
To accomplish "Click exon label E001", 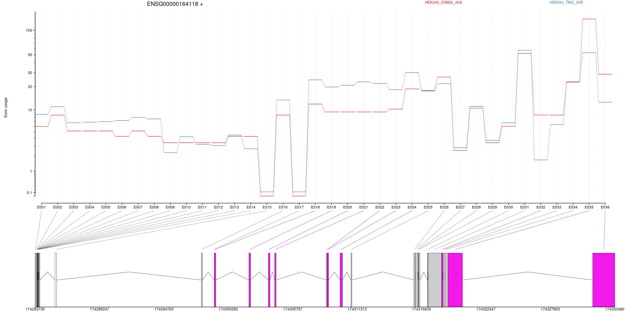I will [41, 207].
